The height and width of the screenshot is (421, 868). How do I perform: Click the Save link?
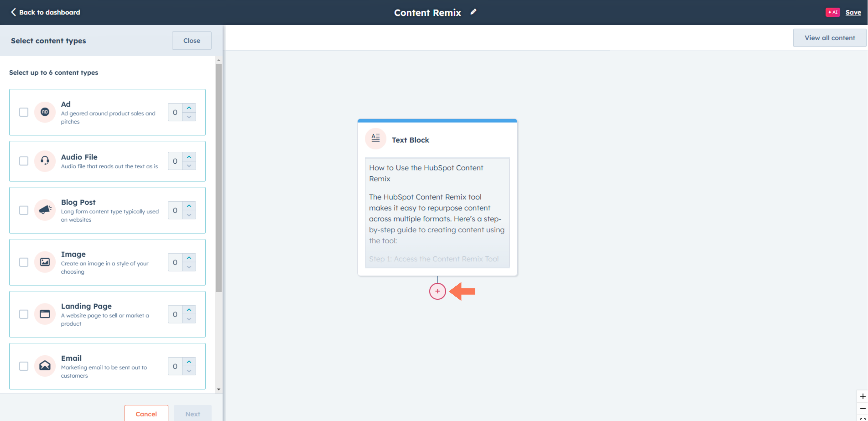853,12
